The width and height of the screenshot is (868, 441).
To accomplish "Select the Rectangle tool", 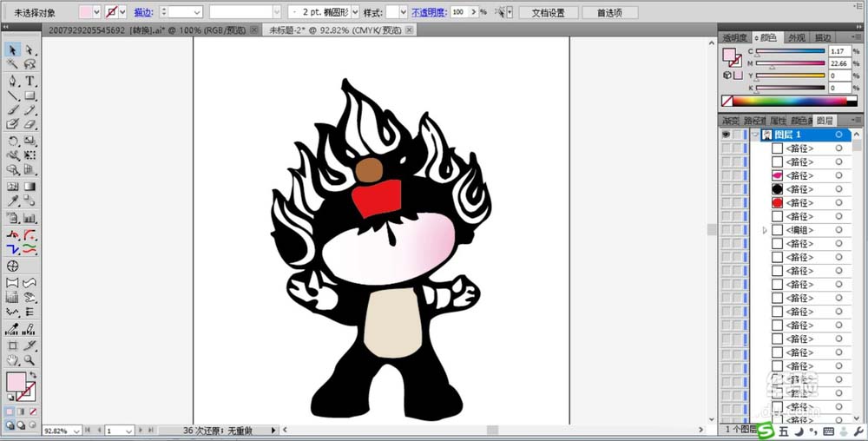I will tap(30, 95).
